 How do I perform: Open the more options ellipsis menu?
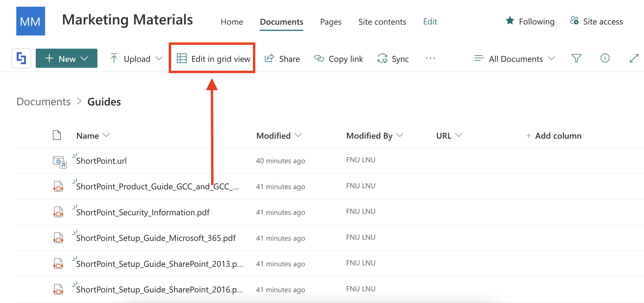click(430, 58)
